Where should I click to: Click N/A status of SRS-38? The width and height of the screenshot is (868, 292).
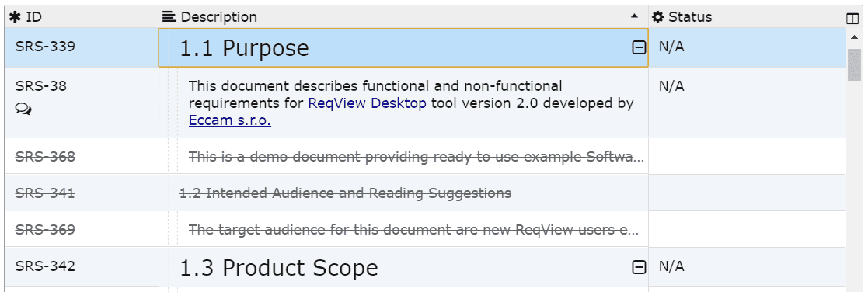[671, 86]
